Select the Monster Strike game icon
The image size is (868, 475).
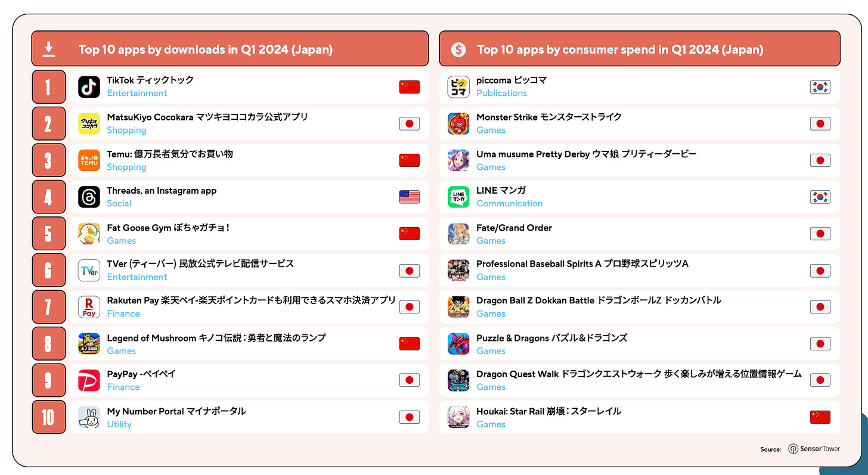458,124
